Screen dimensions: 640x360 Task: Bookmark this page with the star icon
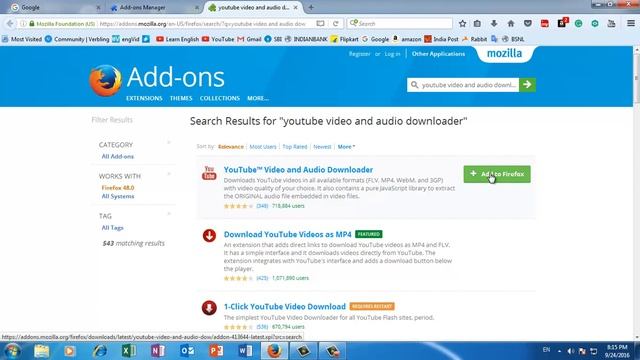tap(462, 24)
